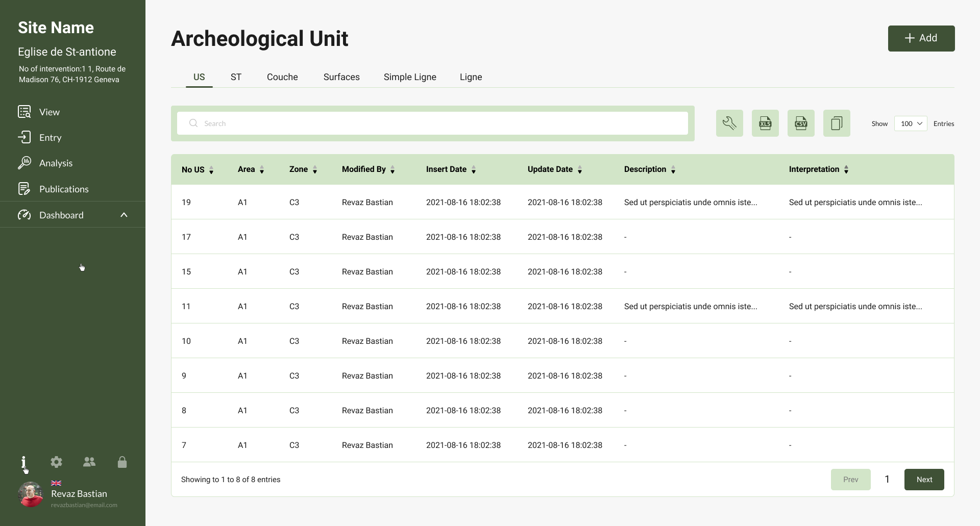Screen dimensions: 980x526
Task: Open the Show entries dropdown
Action: pyautogui.click(x=911, y=123)
